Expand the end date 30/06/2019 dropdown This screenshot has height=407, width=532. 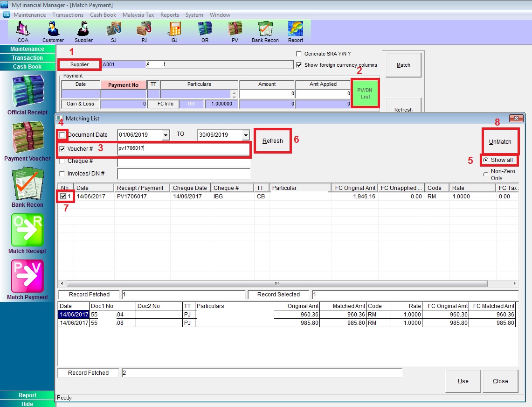(x=246, y=135)
